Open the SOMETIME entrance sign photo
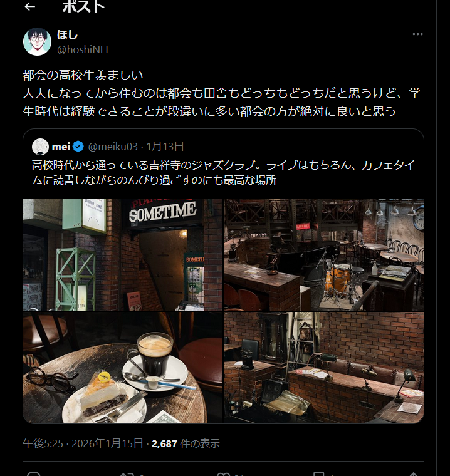The image size is (450, 476). [x=123, y=254]
